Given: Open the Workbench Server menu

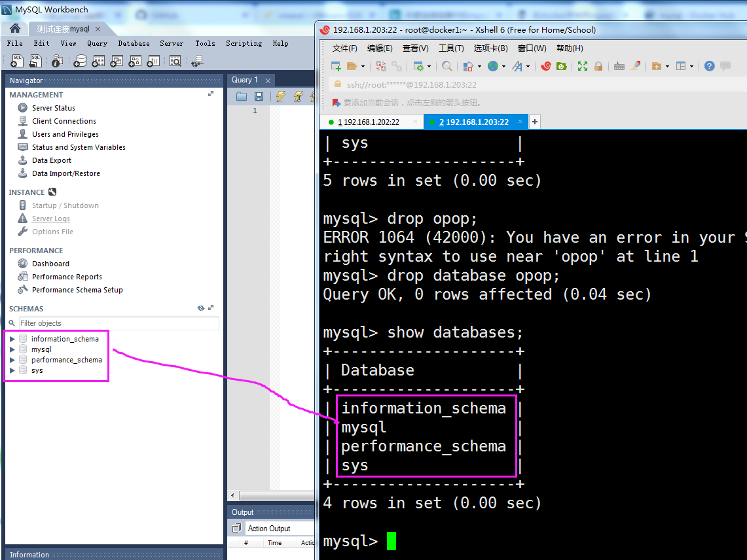Looking at the screenshot, I should 172,43.
